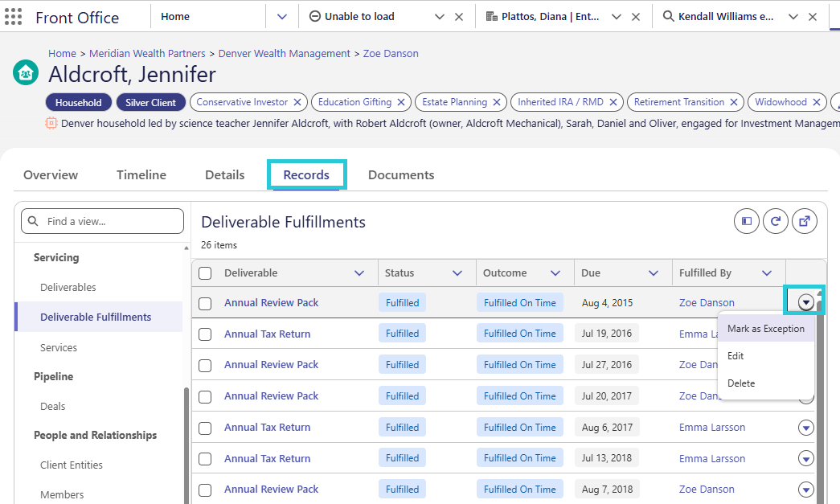
Task: Expand the Home tab dropdown chevron
Action: [282, 17]
